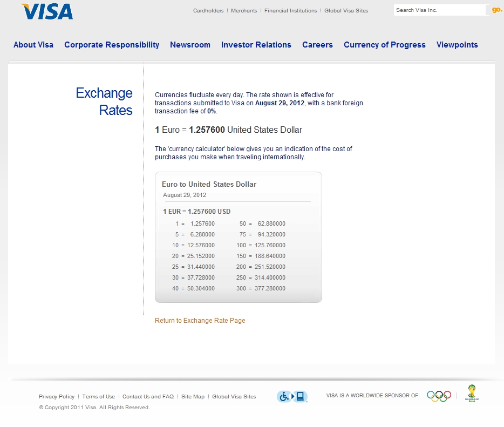
Task: Open the About Visa menu
Action: 33,45
